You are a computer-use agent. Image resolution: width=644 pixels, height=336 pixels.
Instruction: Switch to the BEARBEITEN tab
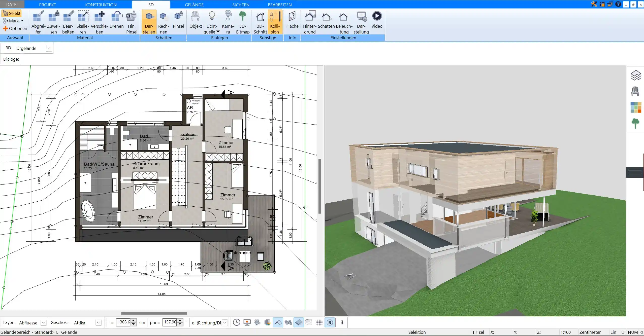point(280,5)
